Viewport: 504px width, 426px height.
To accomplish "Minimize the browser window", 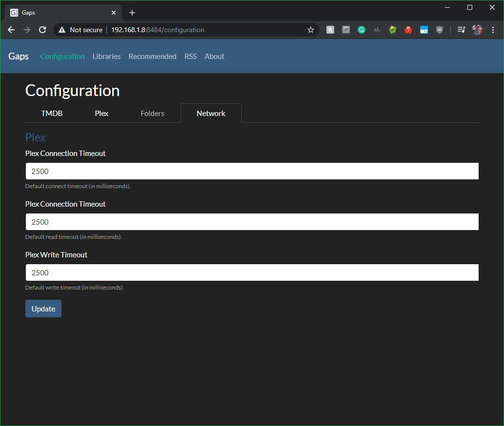I will tap(447, 7).
